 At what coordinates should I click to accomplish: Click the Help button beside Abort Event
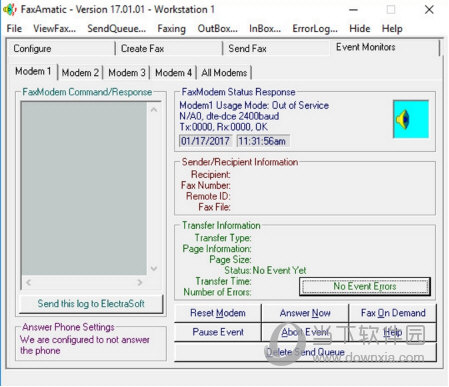(x=393, y=332)
